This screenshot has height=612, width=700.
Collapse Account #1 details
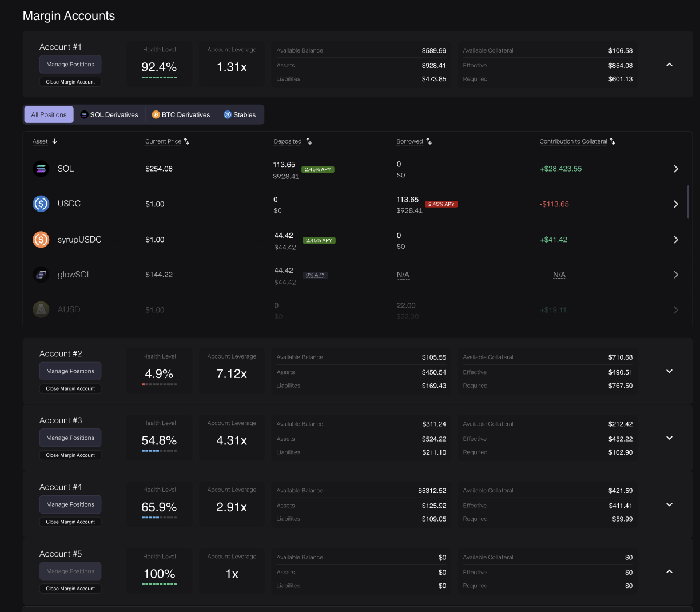click(669, 65)
